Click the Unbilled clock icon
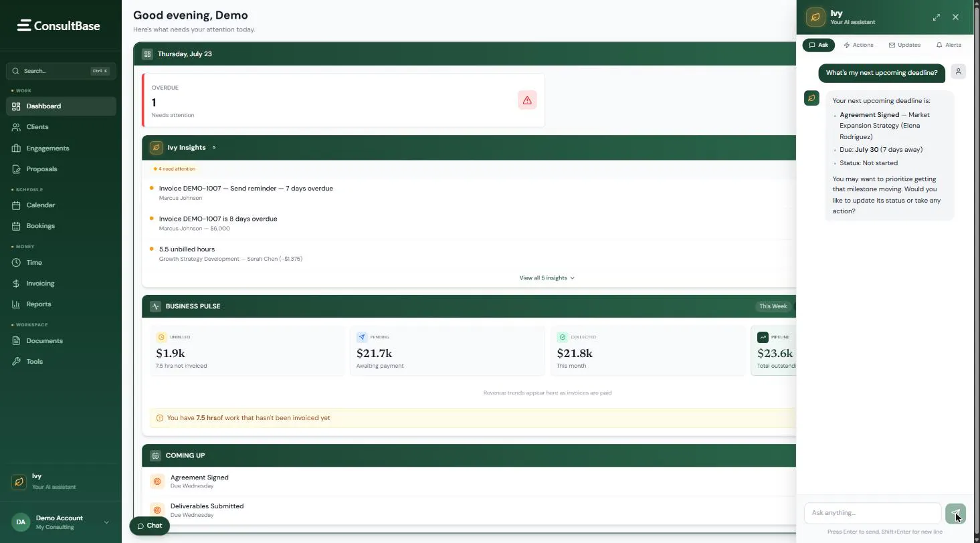 pyautogui.click(x=161, y=337)
